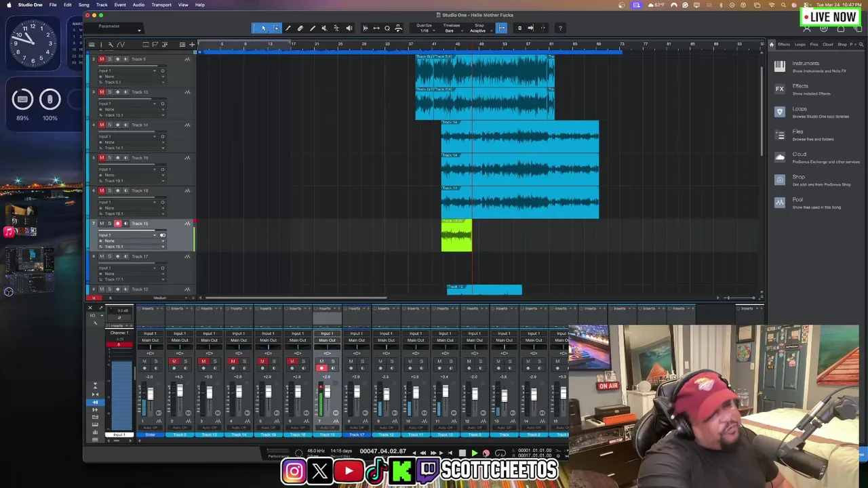Open the help question mark button
Screen dimensions: 868x488
tap(560, 28)
